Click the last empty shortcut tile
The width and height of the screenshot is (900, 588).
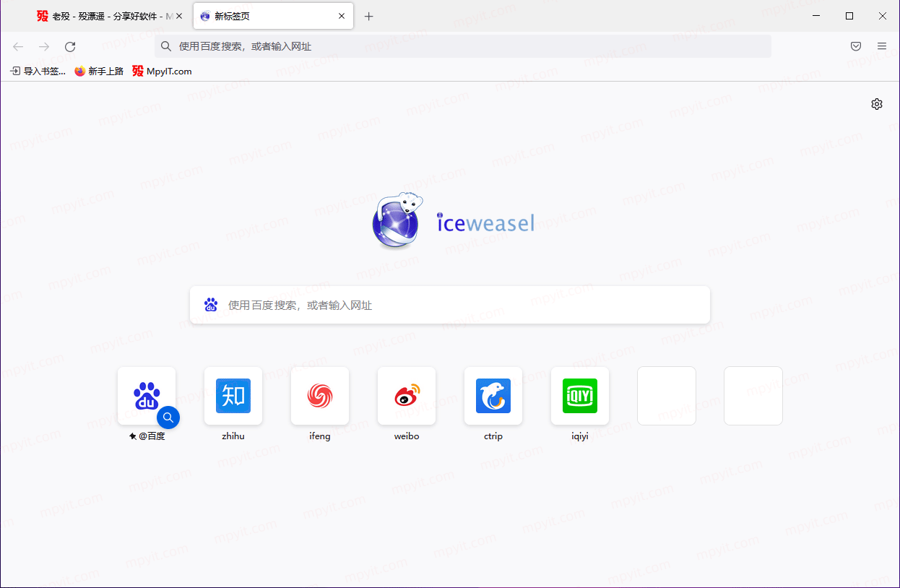(x=753, y=396)
